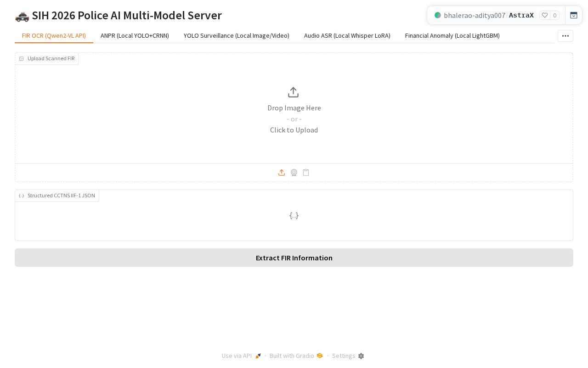Click the like heart icon
The height and width of the screenshot is (368, 588).
[545, 15]
